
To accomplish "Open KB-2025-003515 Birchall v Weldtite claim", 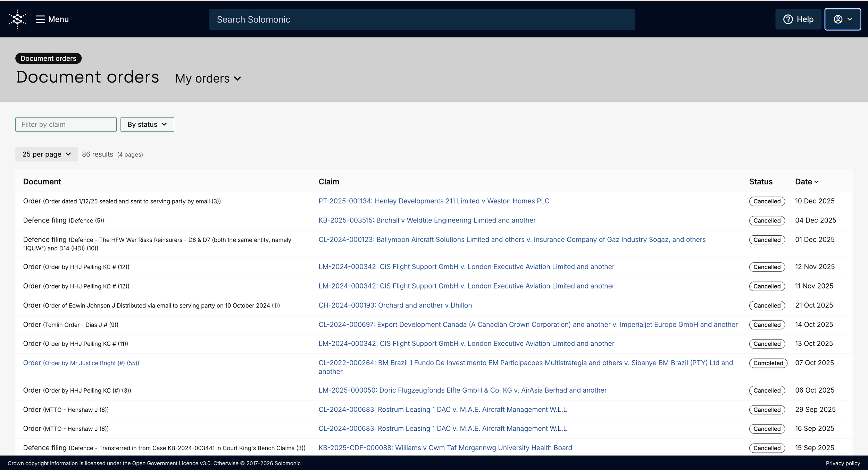I will click(x=427, y=220).
